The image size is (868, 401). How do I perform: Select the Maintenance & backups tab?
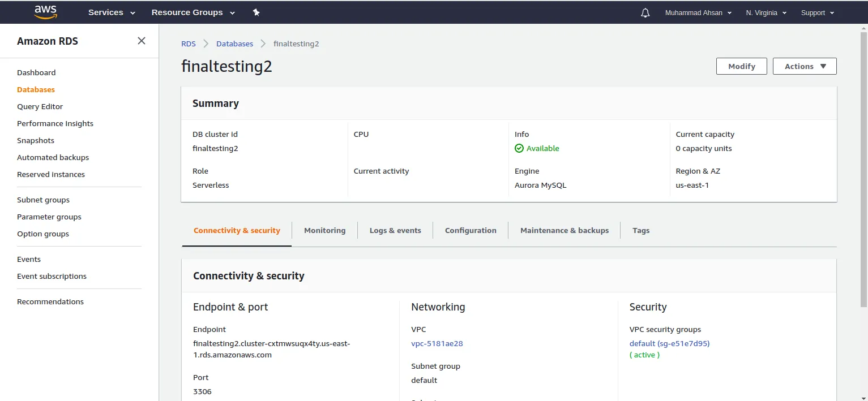click(x=565, y=230)
